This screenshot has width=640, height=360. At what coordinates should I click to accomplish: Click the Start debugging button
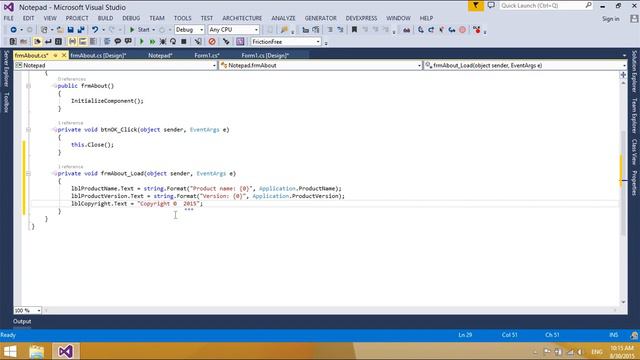pos(139,30)
